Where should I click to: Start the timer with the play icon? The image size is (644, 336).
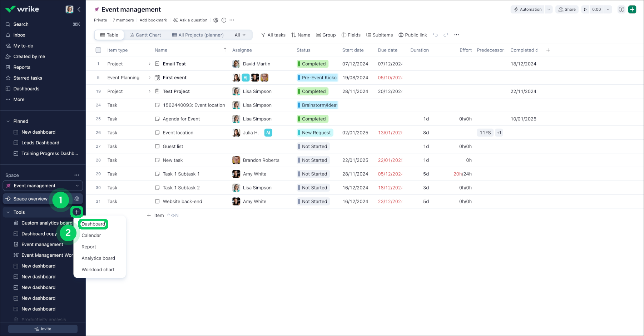pyautogui.click(x=585, y=9)
